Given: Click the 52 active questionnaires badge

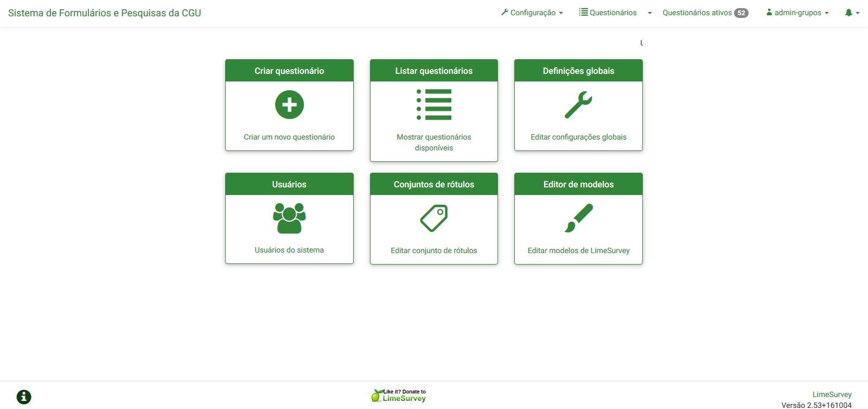Looking at the screenshot, I should (x=741, y=13).
